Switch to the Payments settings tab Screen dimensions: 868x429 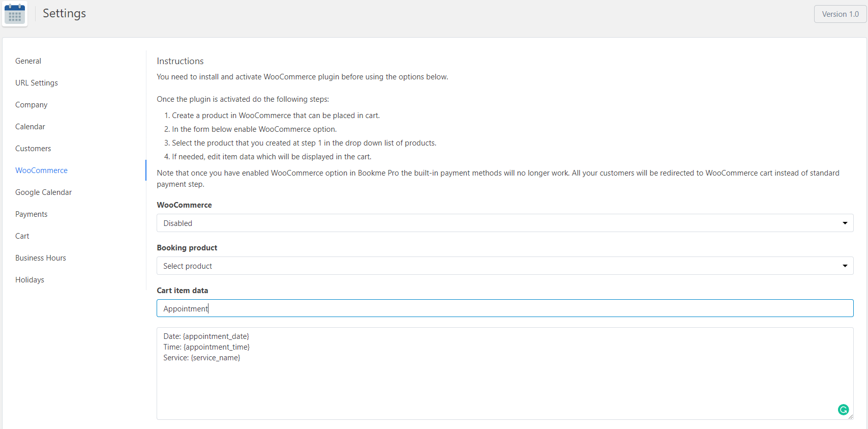coord(31,214)
